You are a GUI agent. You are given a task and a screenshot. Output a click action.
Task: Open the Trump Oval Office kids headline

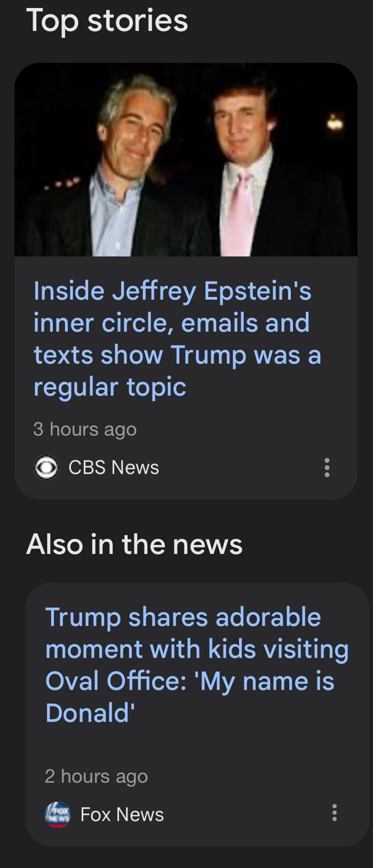coord(196,665)
